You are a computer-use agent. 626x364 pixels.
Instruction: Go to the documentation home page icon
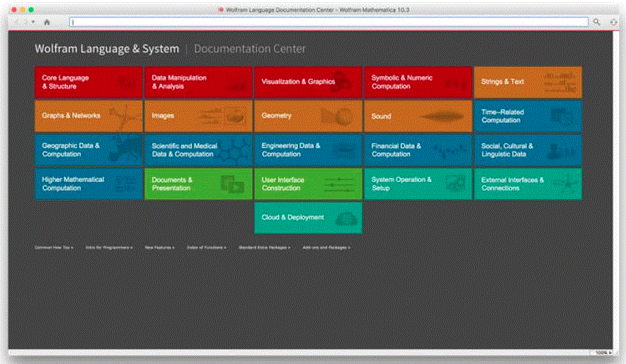tap(47, 22)
